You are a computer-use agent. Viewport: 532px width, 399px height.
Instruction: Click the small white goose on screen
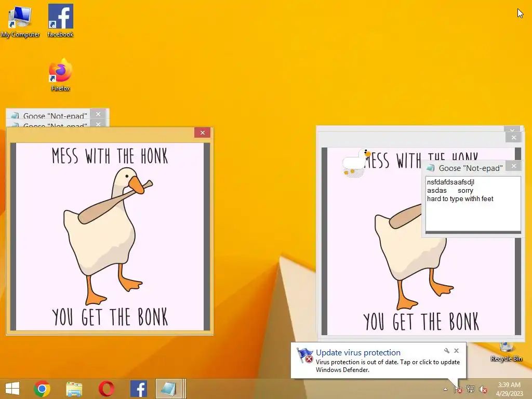click(355, 163)
